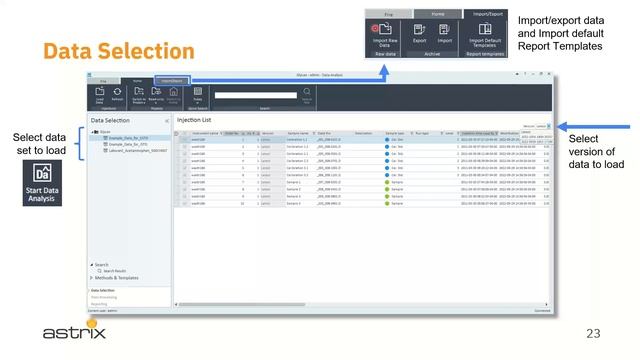Image resolution: width=640 pixels, height=360 pixels.
Task: Click the Run type column filter icon
Action: tap(441, 133)
